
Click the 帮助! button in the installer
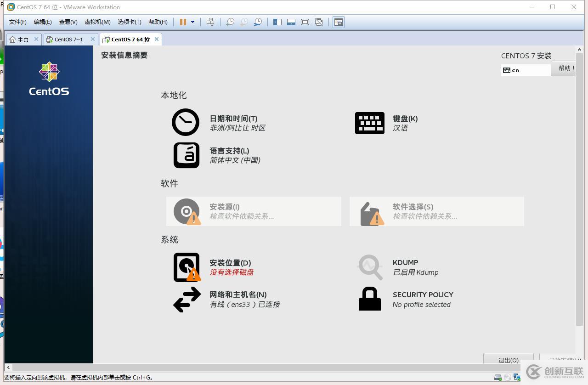(564, 68)
